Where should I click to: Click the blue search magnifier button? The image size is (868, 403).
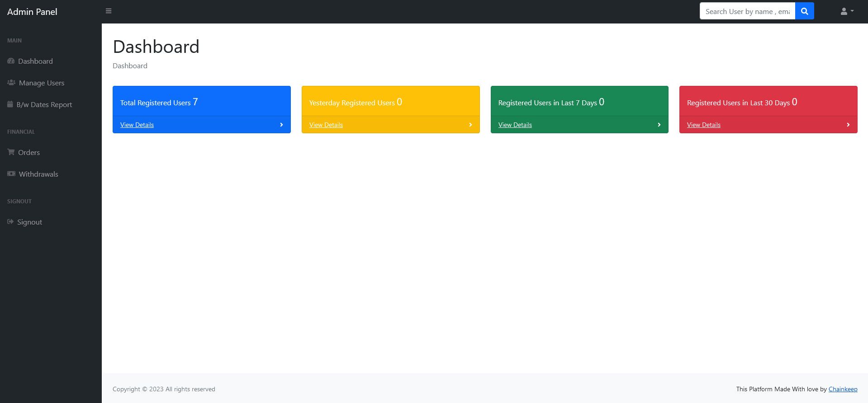(804, 11)
